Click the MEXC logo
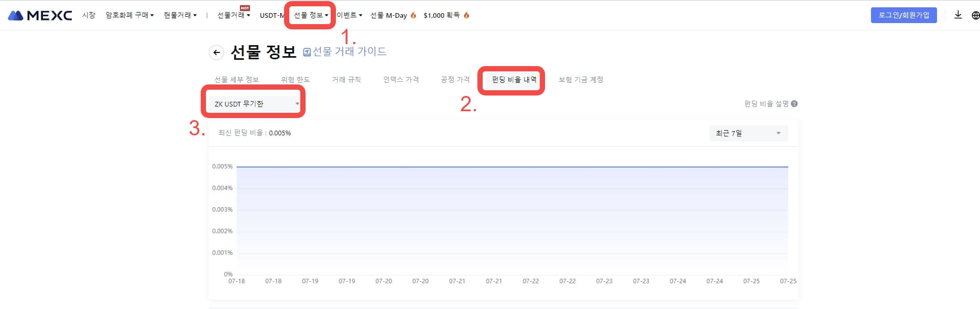 tap(40, 15)
